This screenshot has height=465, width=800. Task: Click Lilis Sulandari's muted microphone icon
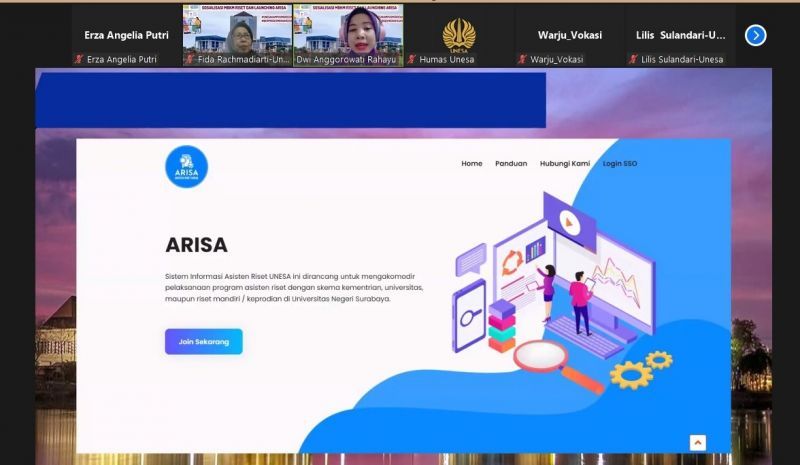(633, 59)
